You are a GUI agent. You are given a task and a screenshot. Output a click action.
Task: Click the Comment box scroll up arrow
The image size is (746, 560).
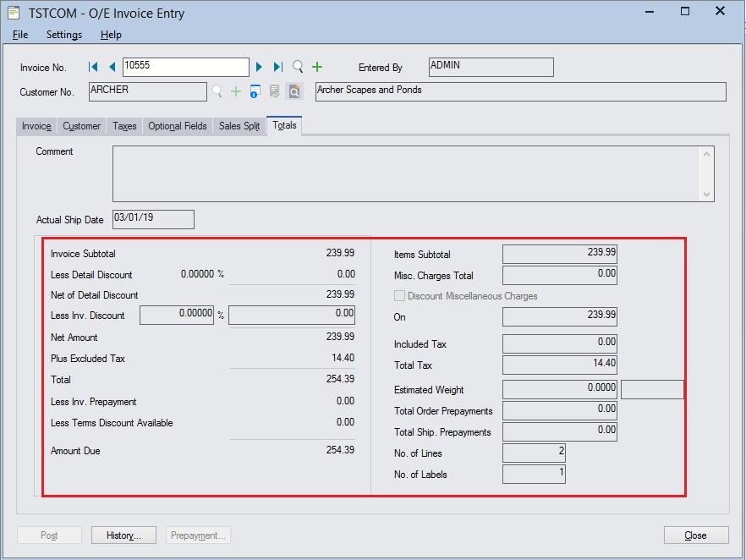(706, 154)
